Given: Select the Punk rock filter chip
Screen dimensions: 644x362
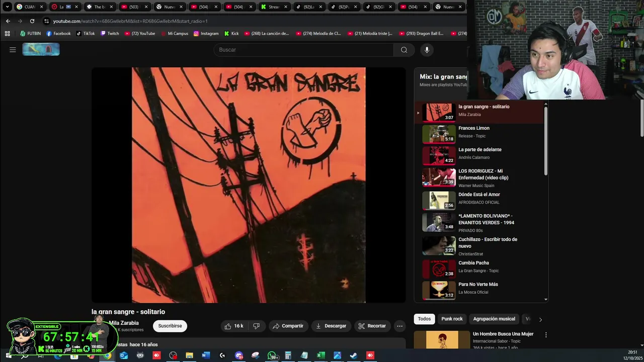Looking at the screenshot, I should 452,319.
